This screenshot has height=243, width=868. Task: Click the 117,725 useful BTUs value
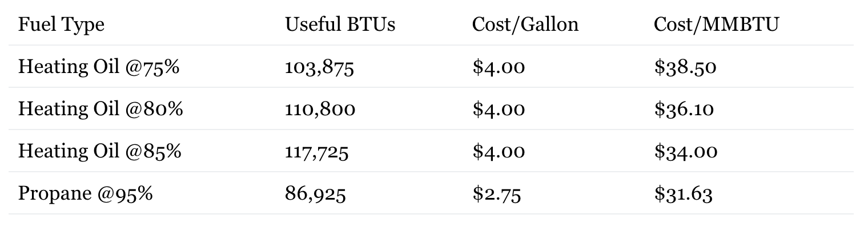pyautogui.click(x=316, y=152)
